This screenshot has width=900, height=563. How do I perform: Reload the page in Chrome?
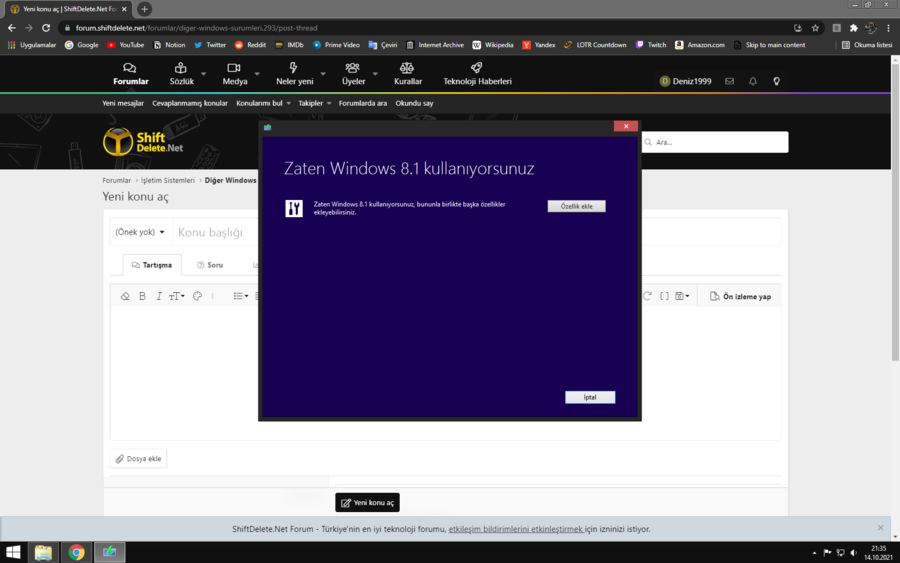tap(46, 28)
